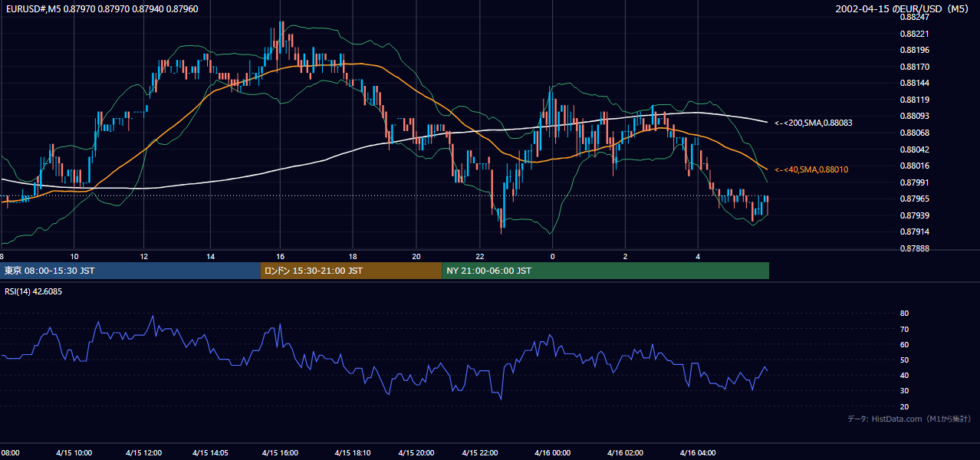Click price axis value 0.88247
This screenshot has height=460, width=980.
click(914, 17)
